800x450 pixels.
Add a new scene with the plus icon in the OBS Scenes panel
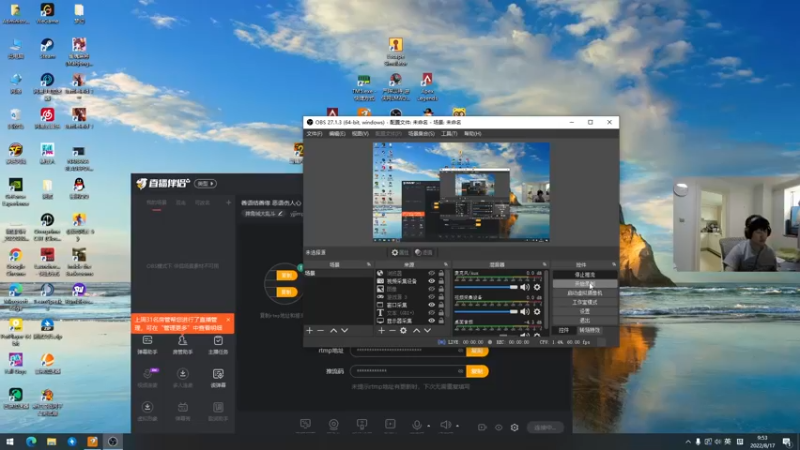(309, 331)
